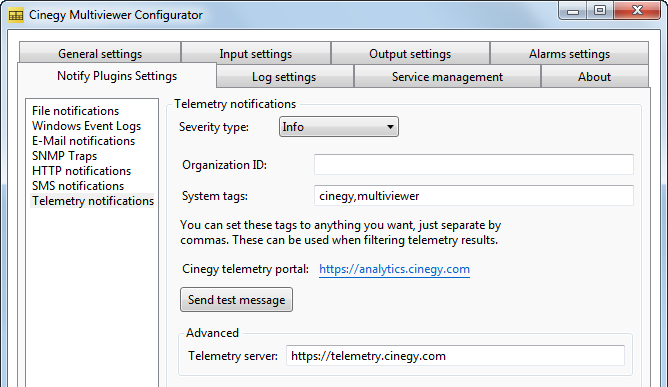The width and height of the screenshot is (668, 387).
Task: Expand the Severity type dropdown
Action: (339, 127)
